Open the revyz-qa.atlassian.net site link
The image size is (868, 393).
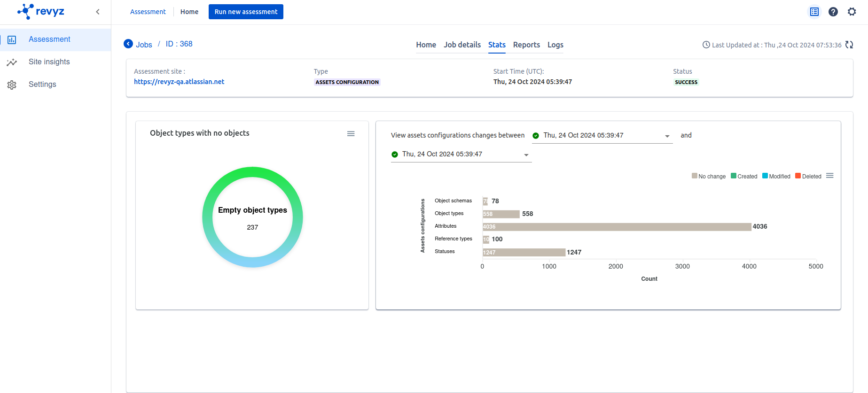[x=179, y=82]
